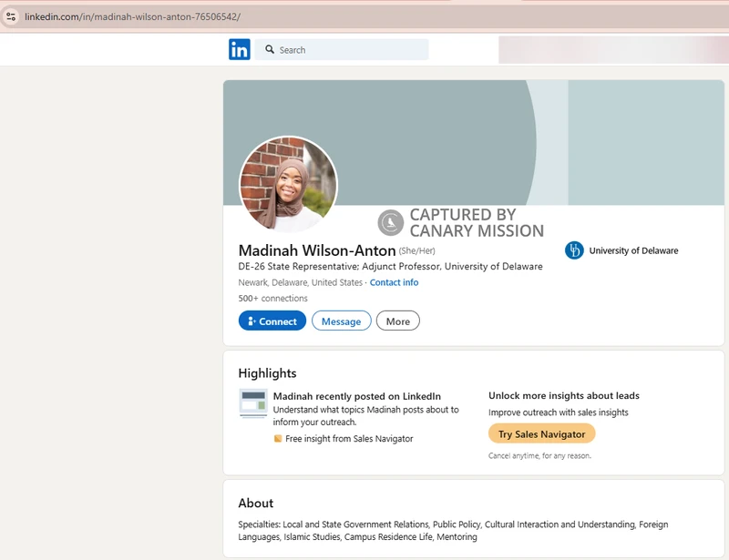The height and width of the screenshot is (560, 729).
Task: Open the More actions menu
Action: 398,321
